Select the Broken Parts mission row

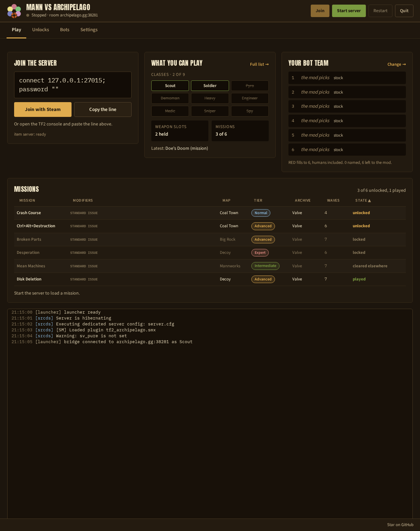point(210,239)
